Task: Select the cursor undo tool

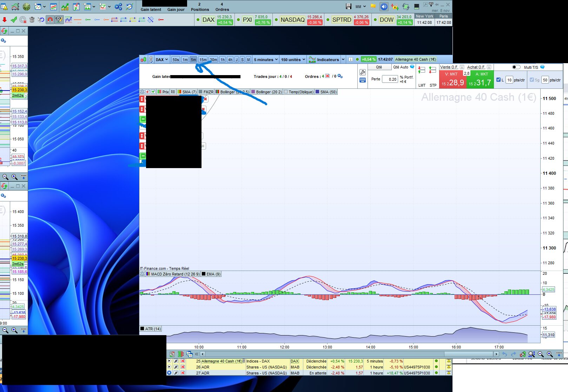Action: [41, 20]
